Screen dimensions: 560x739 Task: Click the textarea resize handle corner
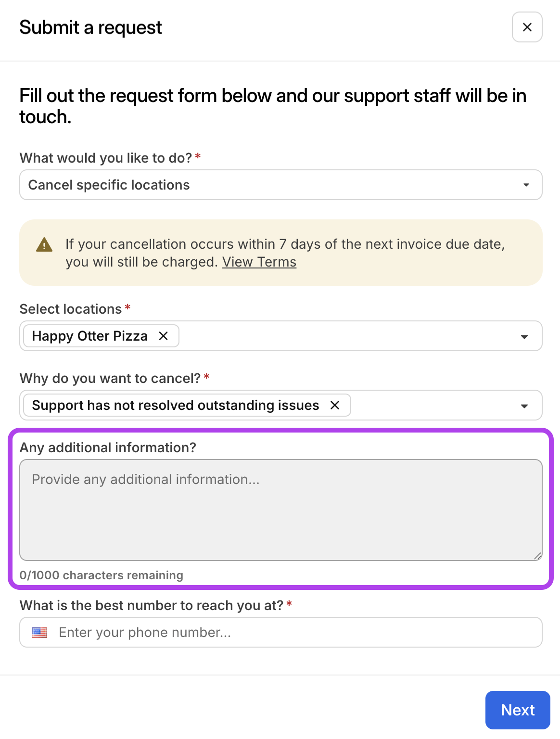click(x=537, y=556)
